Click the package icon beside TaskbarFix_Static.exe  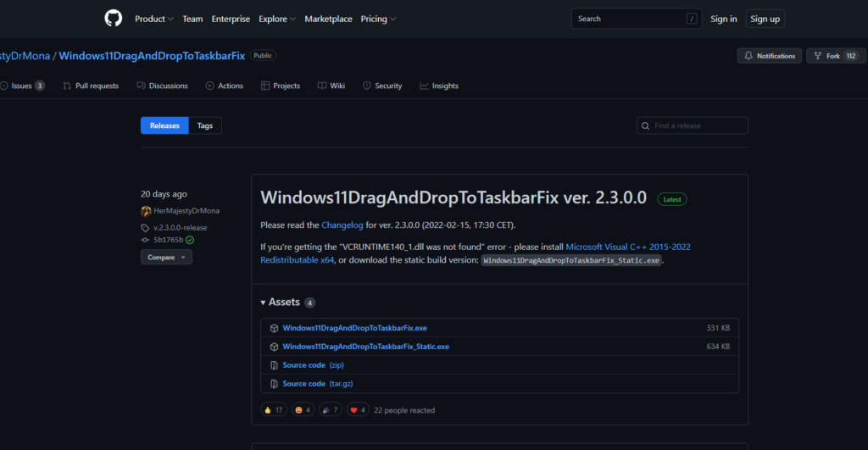[274, 347]
